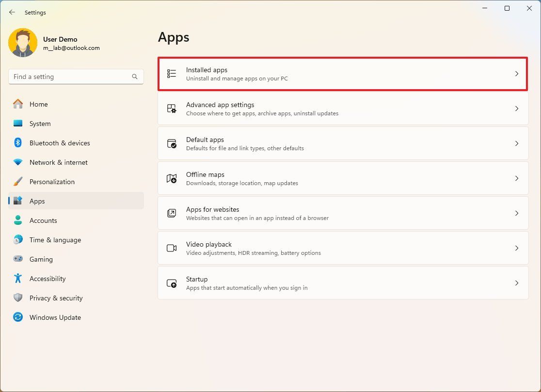Open Default apps using its chevron
The width and height of the screenshot is (541, 392).
[517, 143]
